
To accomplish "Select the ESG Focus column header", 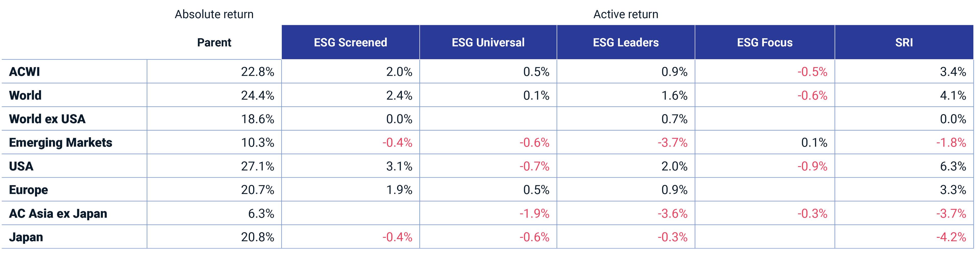I will 765,42.
